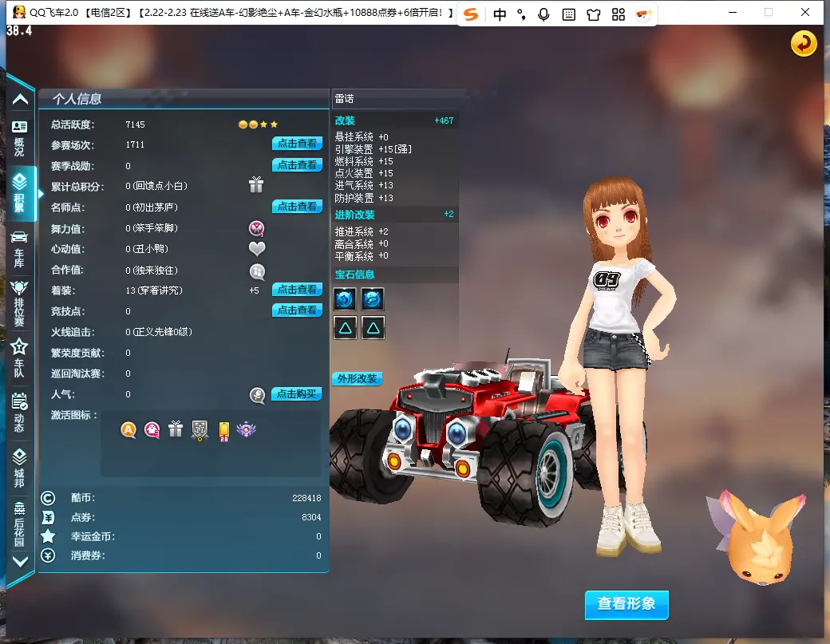Toggle the punctuation mode button
The height and width of the screenshot is (644, 830).
(521, 14)
